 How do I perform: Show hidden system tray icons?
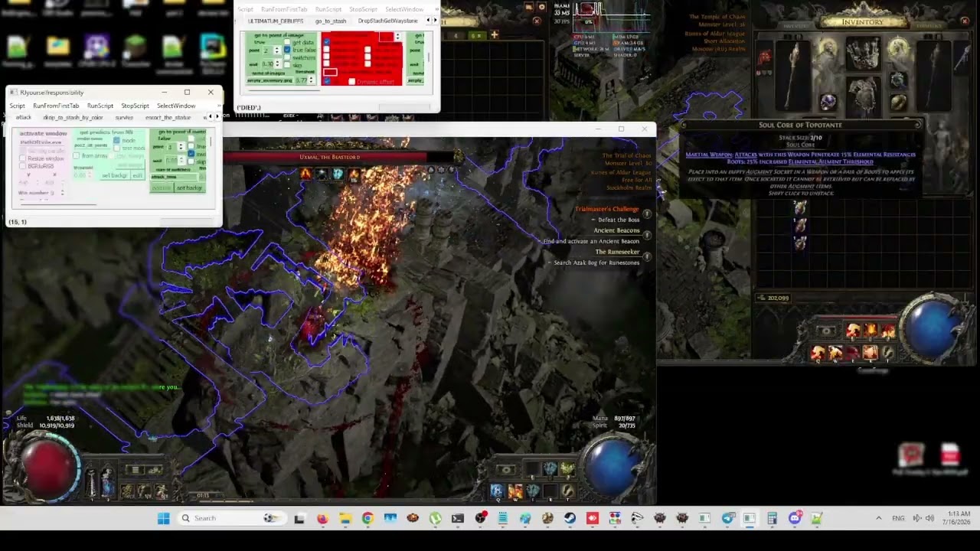click(879, 518)
